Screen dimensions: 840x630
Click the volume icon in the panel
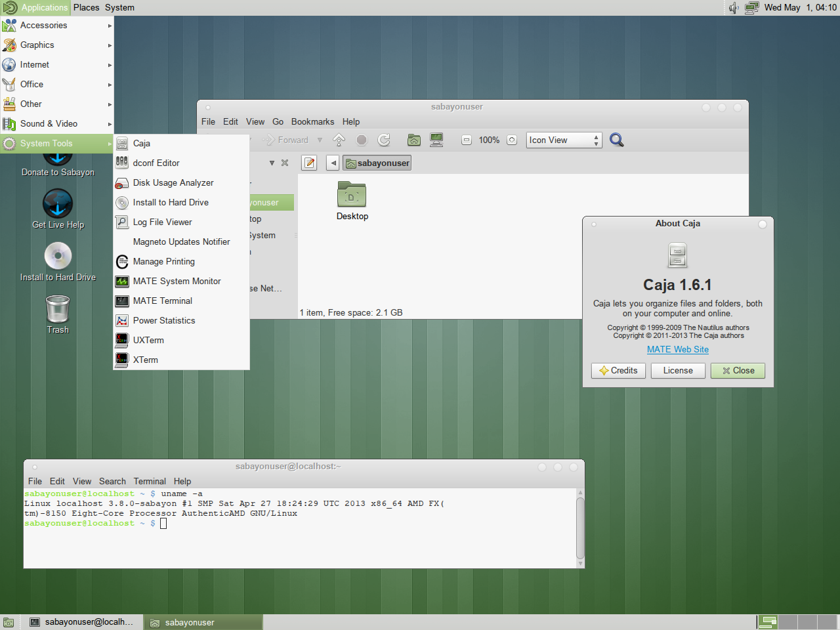pyautogui.click(x=734, y=7)
